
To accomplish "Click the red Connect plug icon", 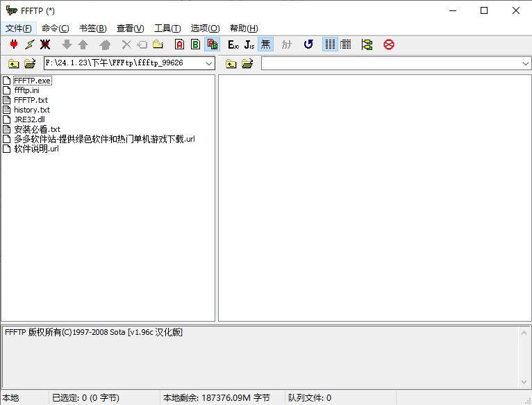I will (x=14, y=44).
